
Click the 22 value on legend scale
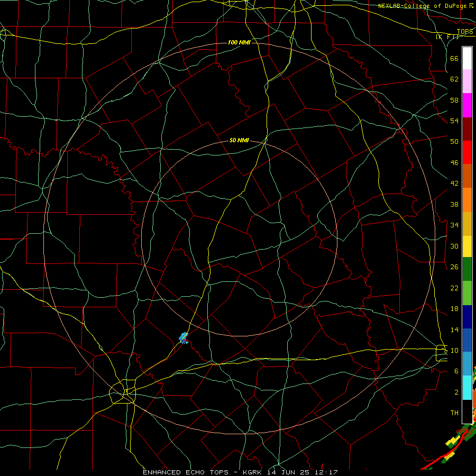[454, 288]
